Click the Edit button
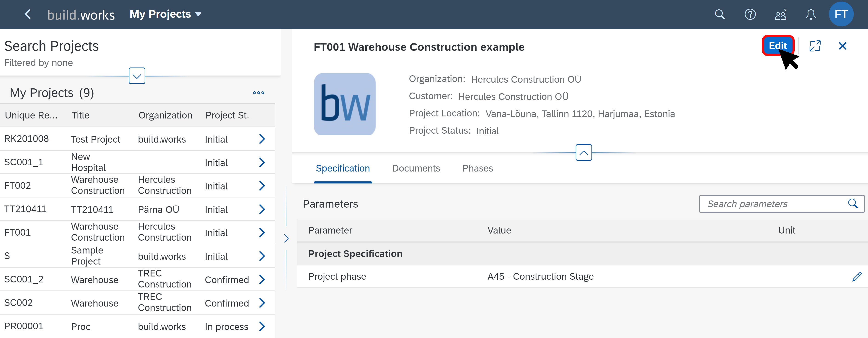Viewport: 868px width, 338px height. (778, 45)
